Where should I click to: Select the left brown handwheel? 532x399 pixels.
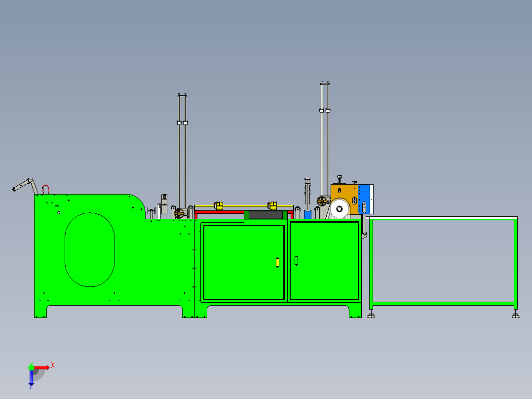179,214
